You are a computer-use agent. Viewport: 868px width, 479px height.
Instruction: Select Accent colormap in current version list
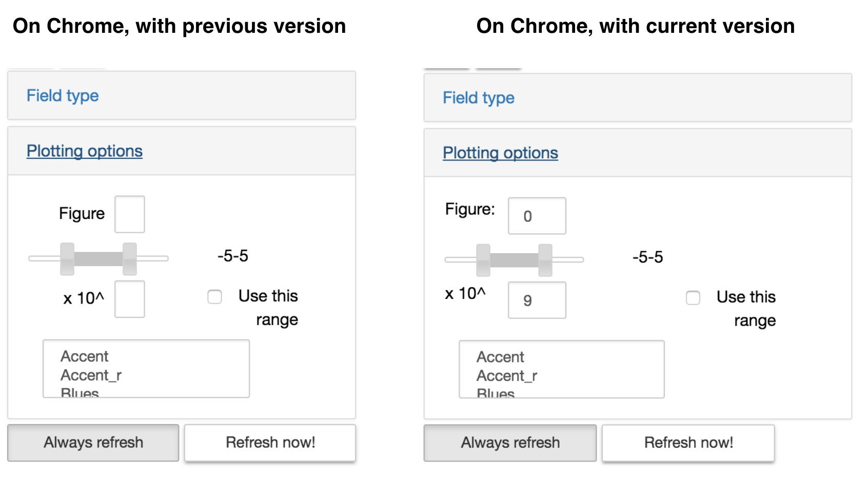pyautogui.click(x=500, y=357)
